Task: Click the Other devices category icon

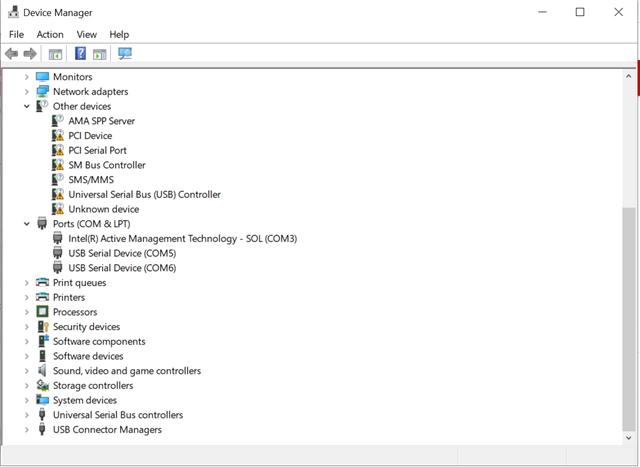Action: click(x=42, y=106)
